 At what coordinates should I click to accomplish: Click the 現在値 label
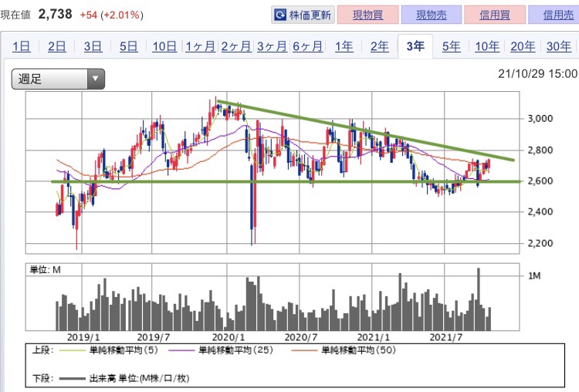point(15,15)
